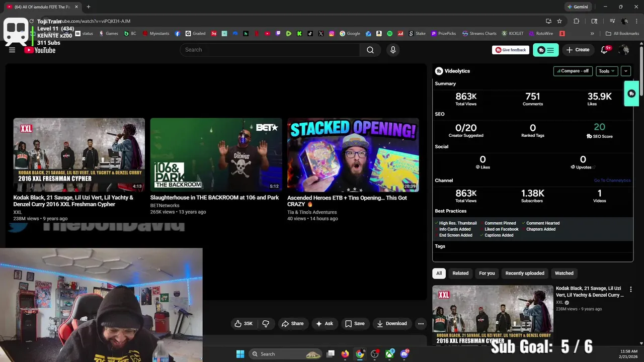Open Facebook bookmark icon
644x362 pixels.
tap(178, 34)
